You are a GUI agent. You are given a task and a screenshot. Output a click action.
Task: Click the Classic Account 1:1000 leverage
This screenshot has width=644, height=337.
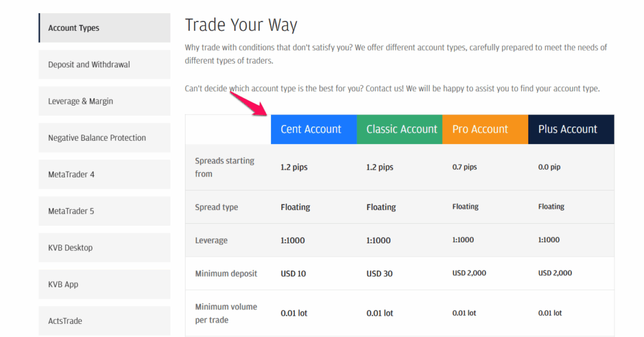tap(379, 240)
